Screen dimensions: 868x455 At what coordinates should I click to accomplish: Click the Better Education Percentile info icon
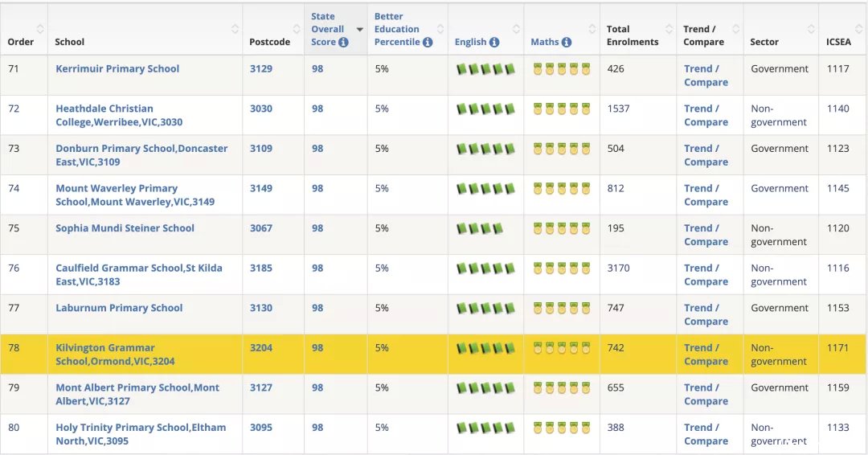pos(428,42)
